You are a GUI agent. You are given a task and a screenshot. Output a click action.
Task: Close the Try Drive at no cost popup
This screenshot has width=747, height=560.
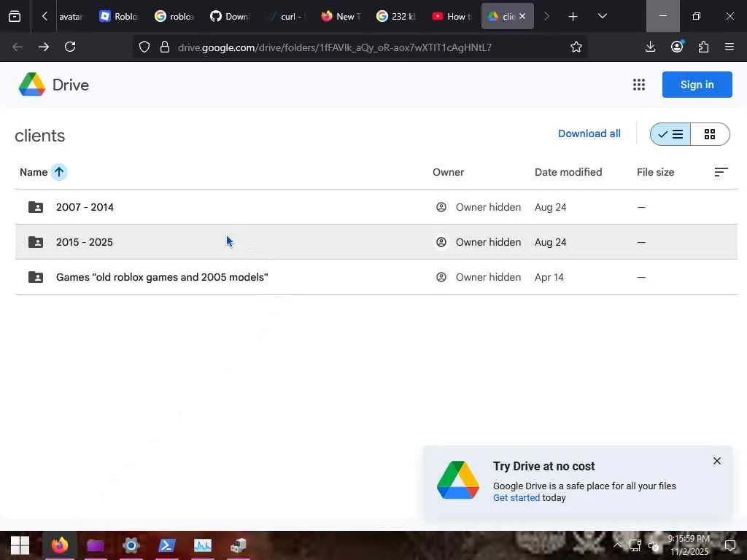tap(717, 461)
